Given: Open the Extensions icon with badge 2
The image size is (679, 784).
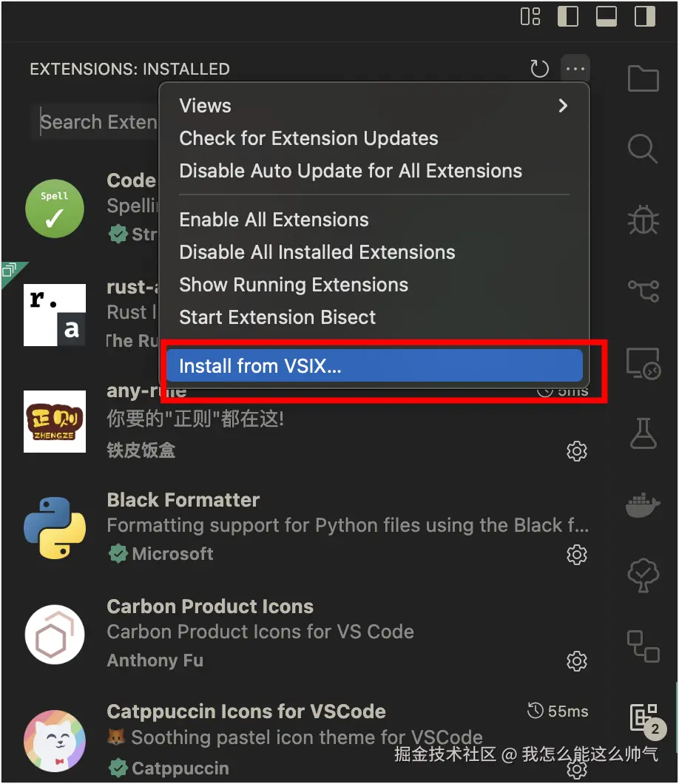Looking at the screenshot, I should pos(644,717).
